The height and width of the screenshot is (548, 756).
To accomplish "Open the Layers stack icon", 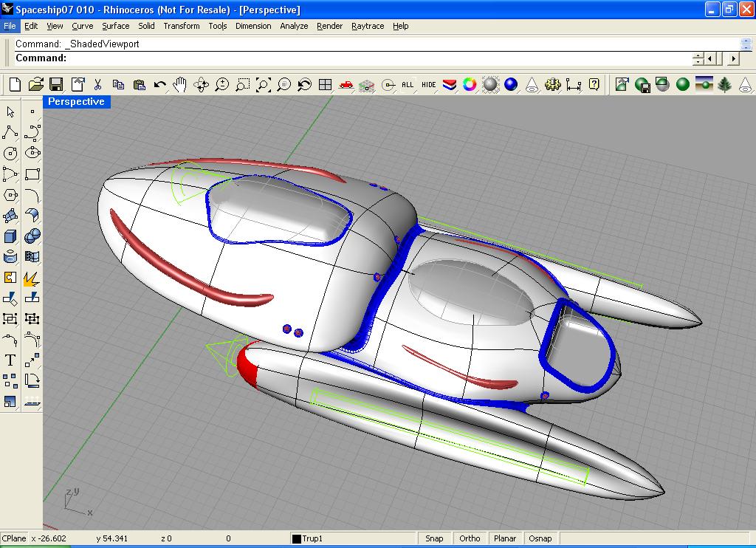I will point(450,85).
